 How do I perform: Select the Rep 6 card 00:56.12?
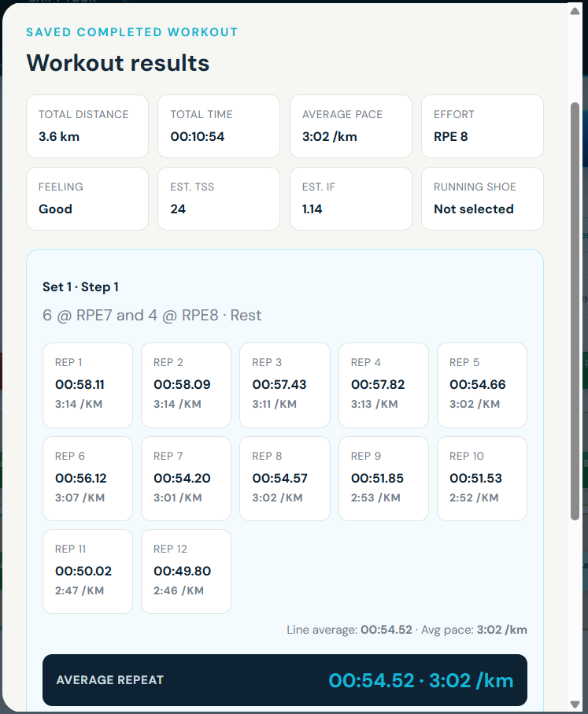87,479
